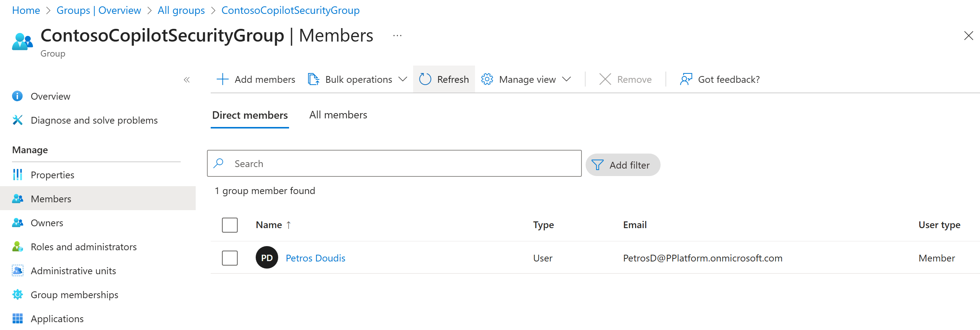Click the member Search field
Viewport: 980px width, 330px height.
[x=394, y=163]
